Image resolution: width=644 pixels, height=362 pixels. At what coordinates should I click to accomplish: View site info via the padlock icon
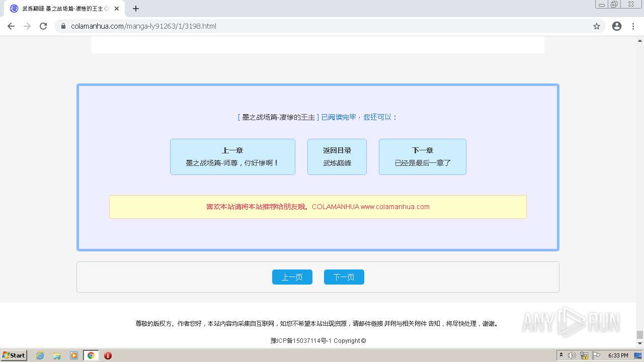63,26
